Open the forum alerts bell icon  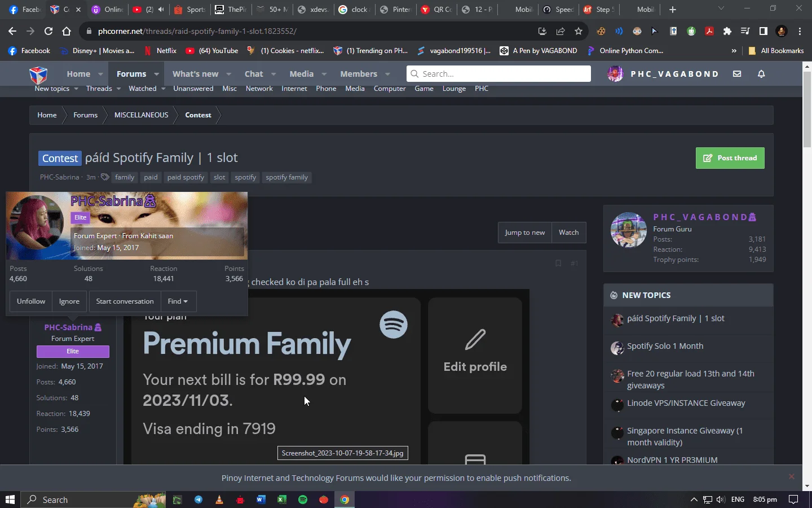761,74
